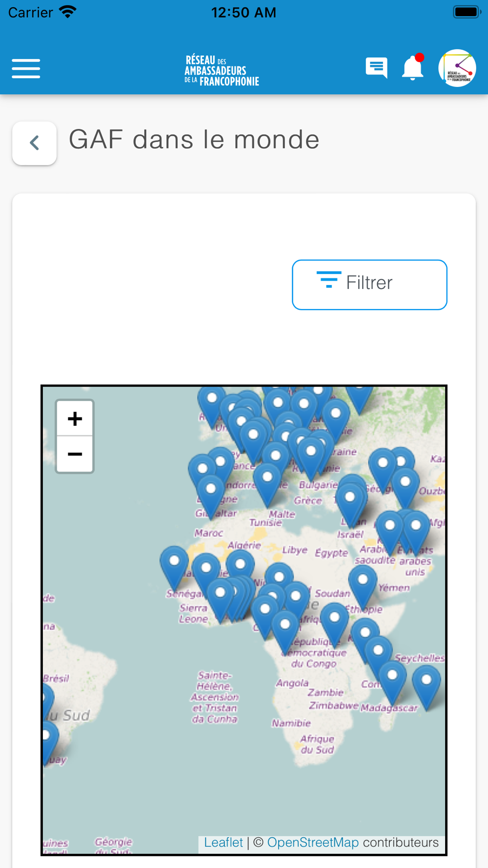The image size is (488, 868).
Task: Zoom out on the map
Action: pos(75,455)
